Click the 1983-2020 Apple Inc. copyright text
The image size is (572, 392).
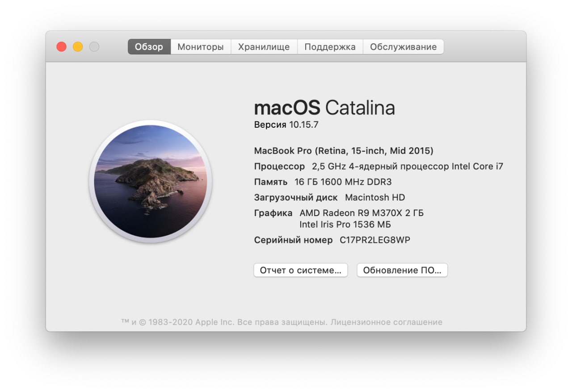pos(191,322)
